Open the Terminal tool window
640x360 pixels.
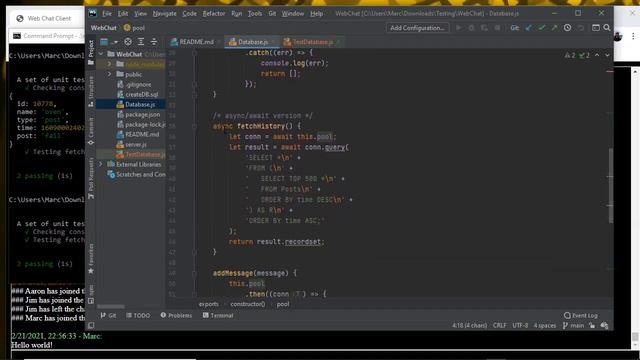pyautogui.click(x=218, y=316)
